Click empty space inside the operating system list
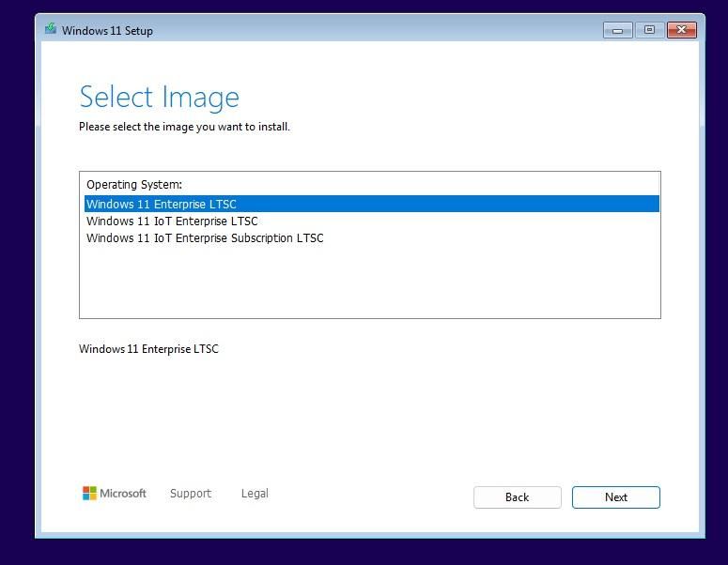The image size is (728, 565). pos(369,282)
